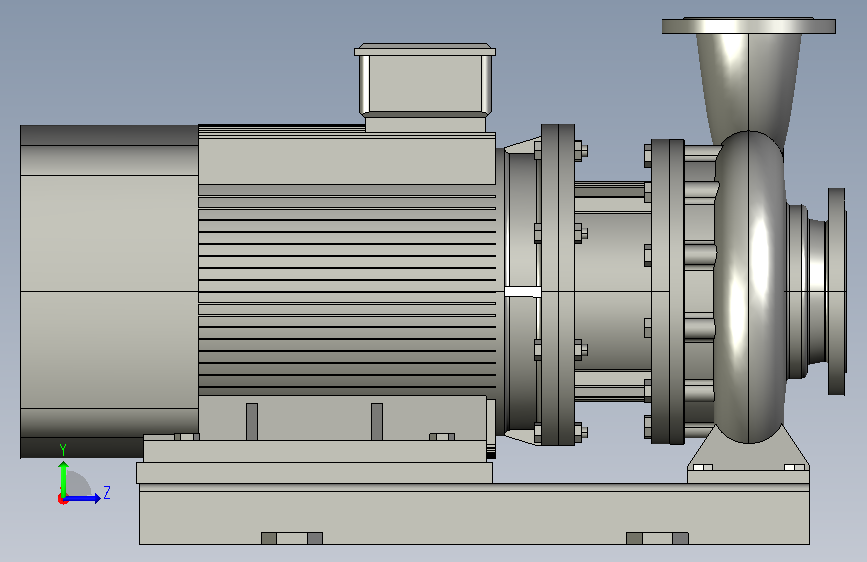Click the green Y axis arrow of the triad
867x562 pixels.
[x=64, y=477]
